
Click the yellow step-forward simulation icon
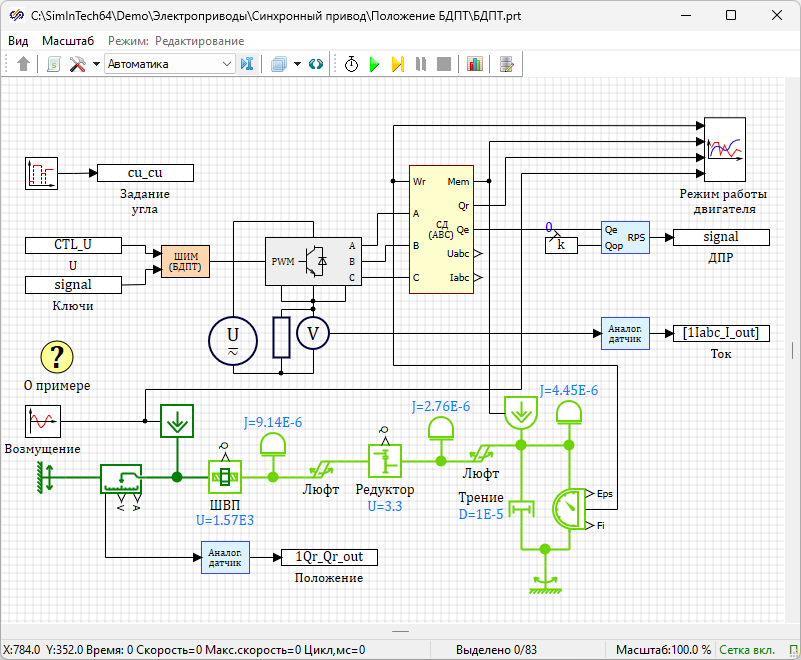(397, 64)
